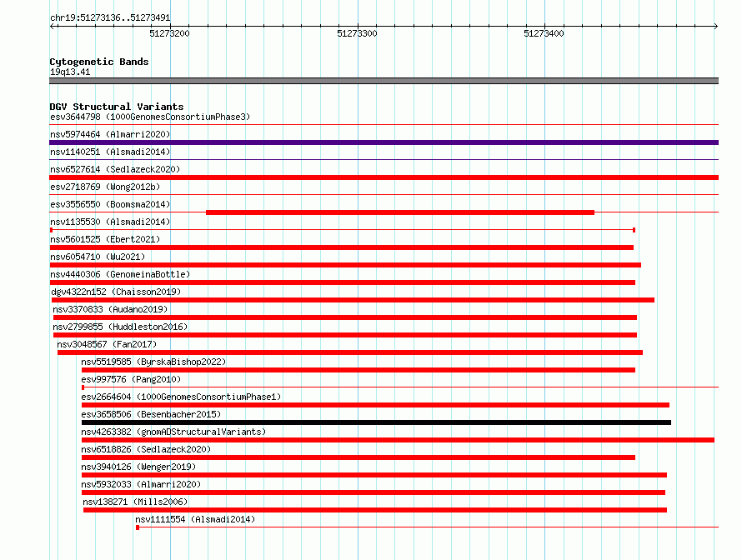This screenshot has height=560, width=742.
Task: Open variant nsv1111554 (Alsmadi2014)
Action: coord(195,519)
